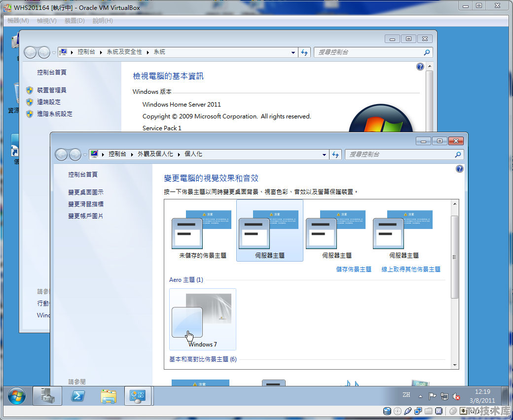
Task: Expand arrow after 控制台 in Personalization breadcrumb
Action: tap(132, 154)
